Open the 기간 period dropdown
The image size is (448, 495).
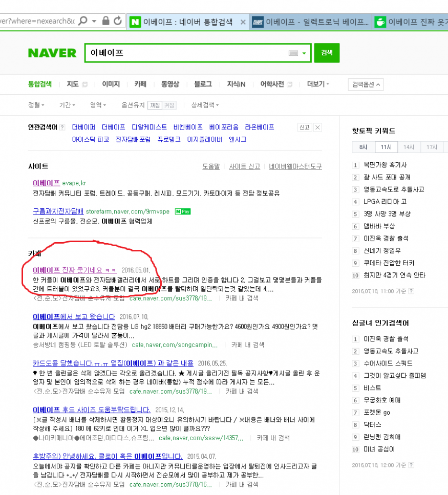[67, 105]
